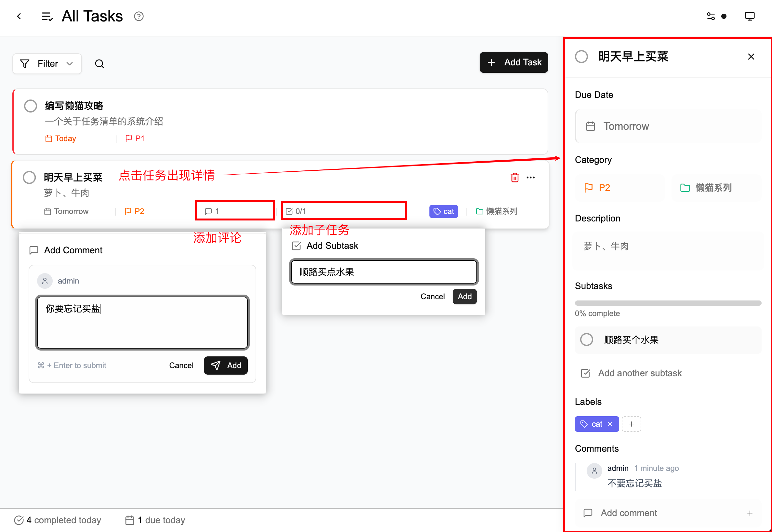Screen dimensions: 772x532
Task: Toggle completion circle for 明天早上买菜 in list
Action: 29,177
